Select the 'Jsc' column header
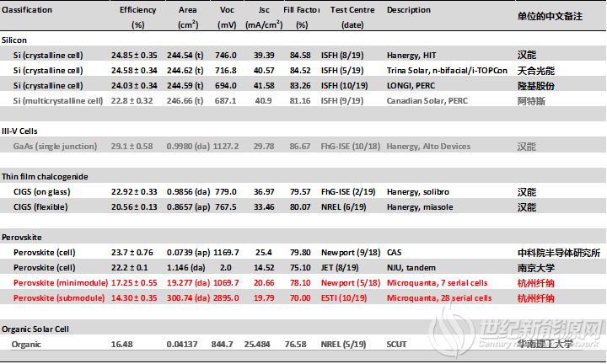The width and height of the screenshot is (607, 364). click(264, 10)
